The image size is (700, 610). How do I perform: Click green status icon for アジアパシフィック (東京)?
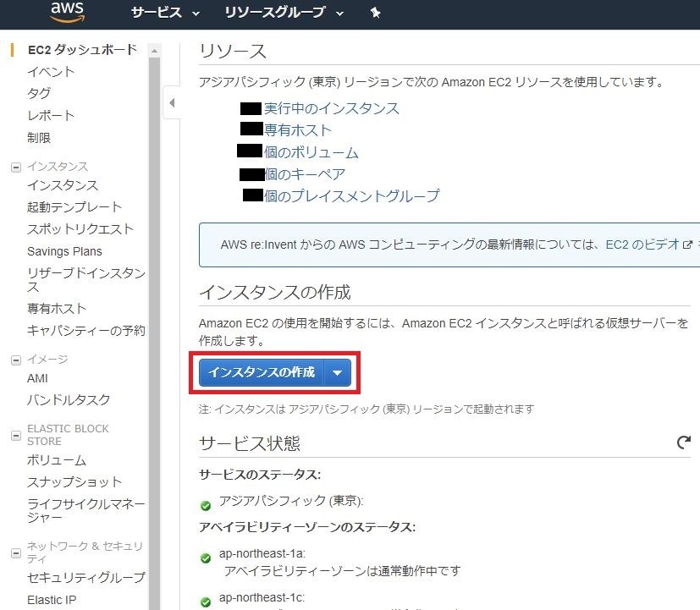pyautogui.click(x=205, y=505)
